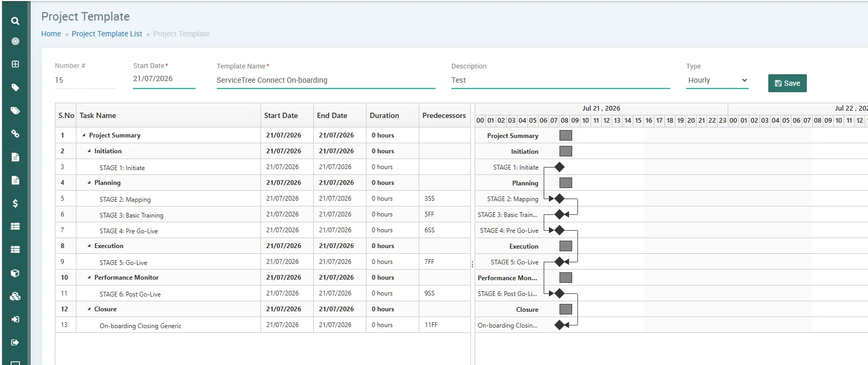Collapse the Performance Monitor group triangle
868x365 pixels.
point(89,278)
